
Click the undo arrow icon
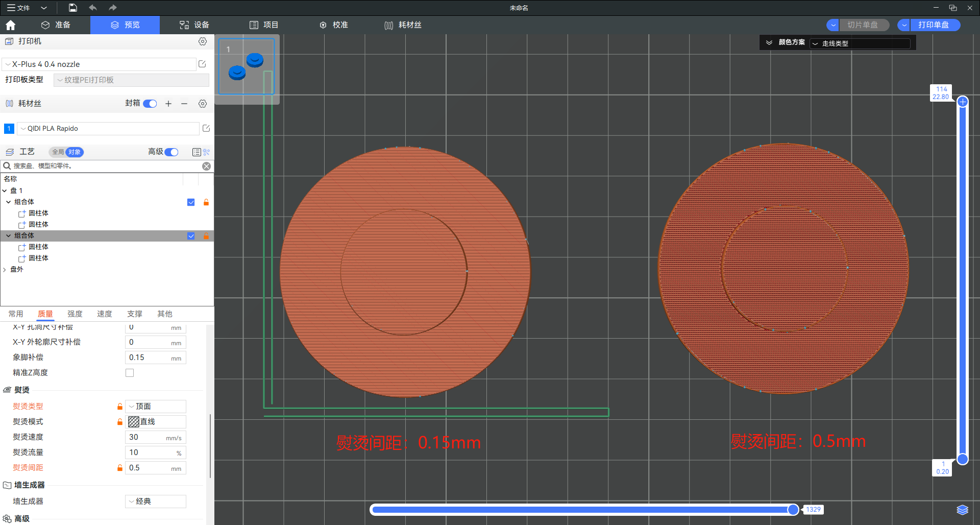pyautogui.click(x=93, y=8)
